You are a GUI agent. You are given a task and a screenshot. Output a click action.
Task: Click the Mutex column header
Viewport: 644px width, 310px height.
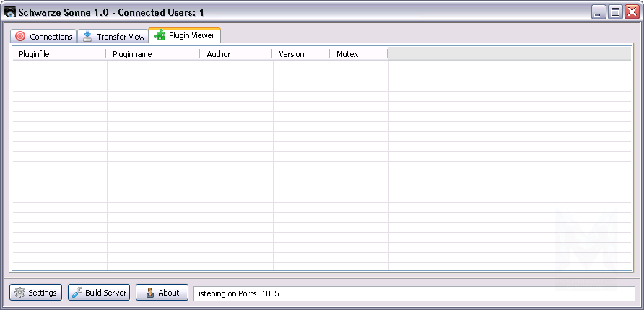click(347, 54)
